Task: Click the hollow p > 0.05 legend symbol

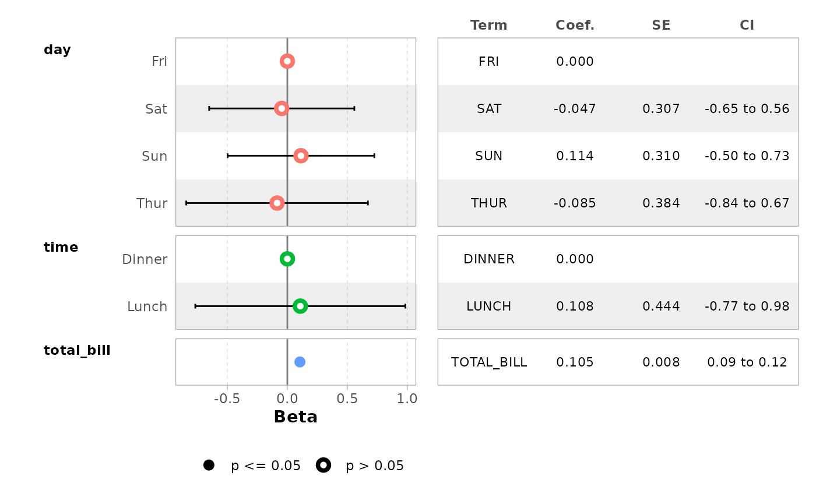Action: click(x=323, y=465)
